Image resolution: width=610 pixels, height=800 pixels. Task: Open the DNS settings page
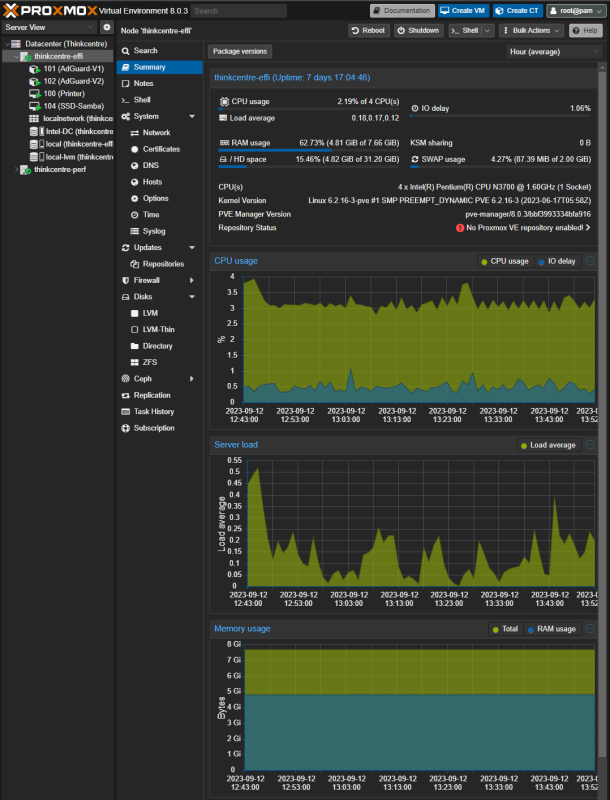(159, 165)
